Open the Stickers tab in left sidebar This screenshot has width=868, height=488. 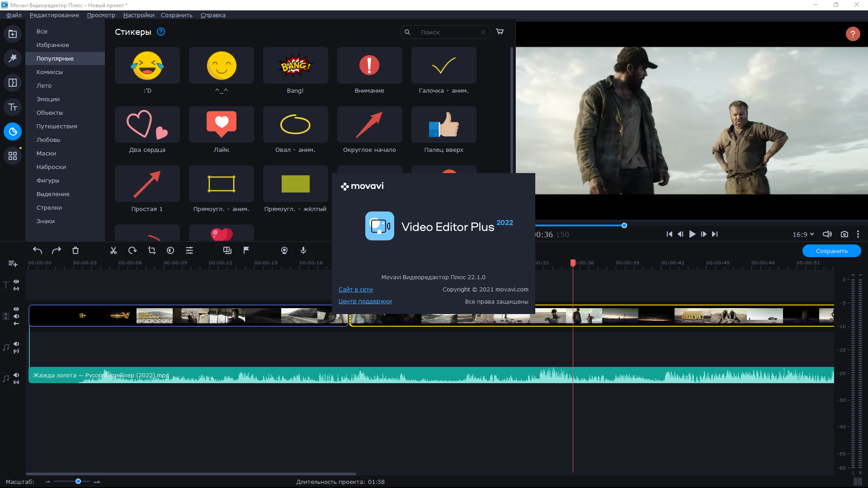[x=13, y=131]
